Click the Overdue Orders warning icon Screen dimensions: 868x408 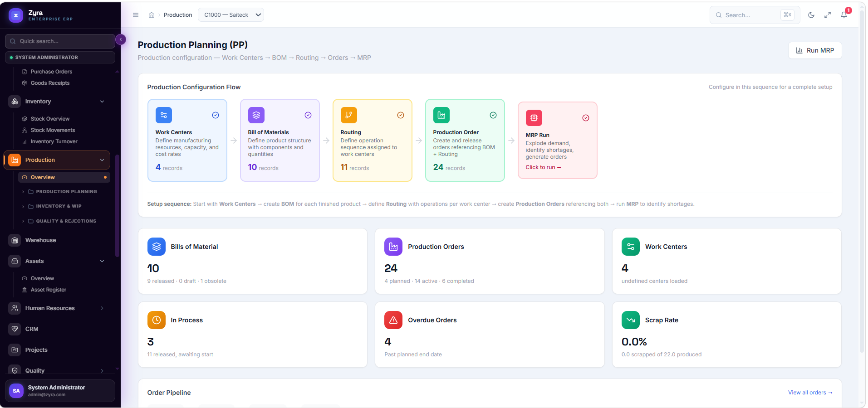393,320
